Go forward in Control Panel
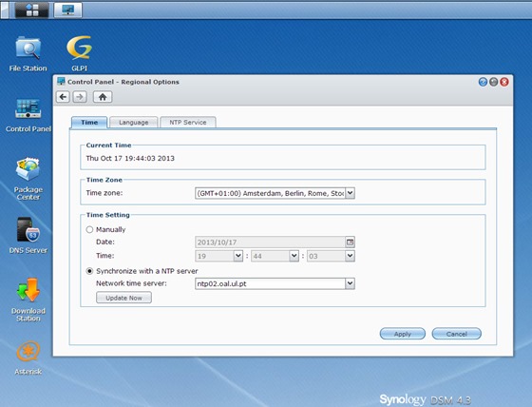The width and height of the screenshot is (532, 407). 80,97
